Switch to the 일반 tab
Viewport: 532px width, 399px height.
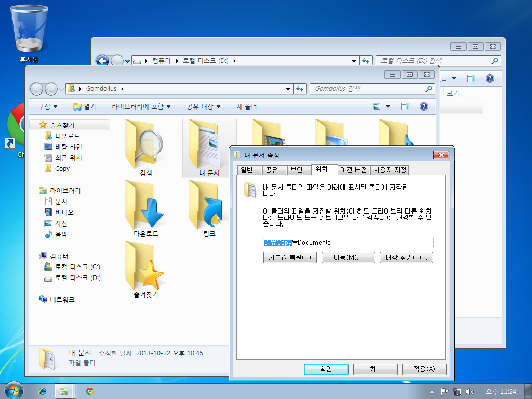(x=247, y=170)
